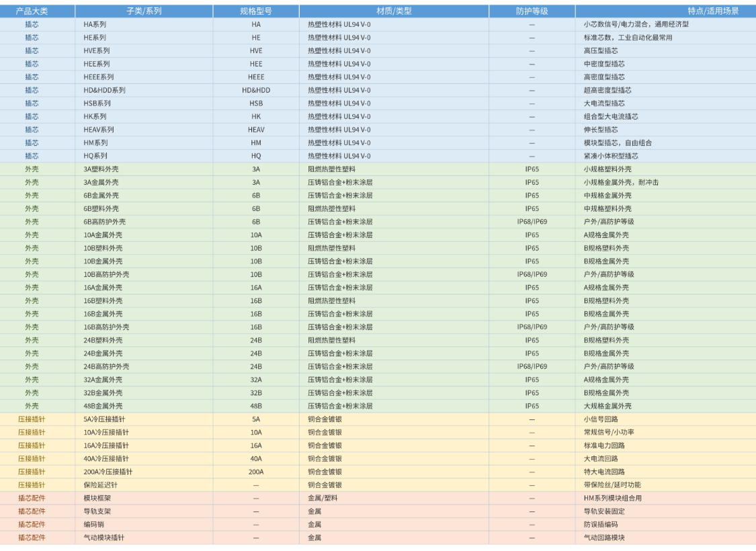Viewport: 756px width, 551px height.
Task: Click the 防护等级 column header
Action: click(x=532, y=11)
